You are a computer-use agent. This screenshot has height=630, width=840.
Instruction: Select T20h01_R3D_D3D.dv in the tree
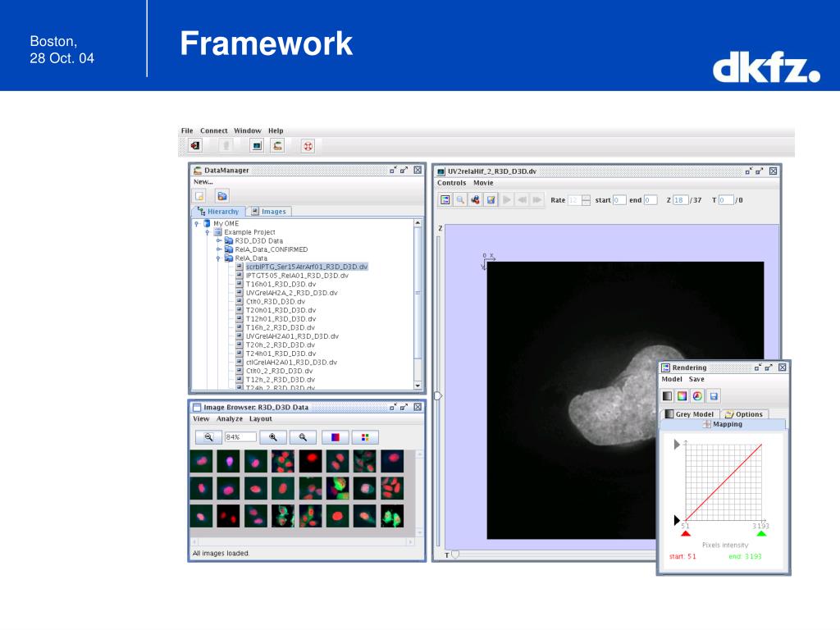pyautogui.click(x=281, y=310)
